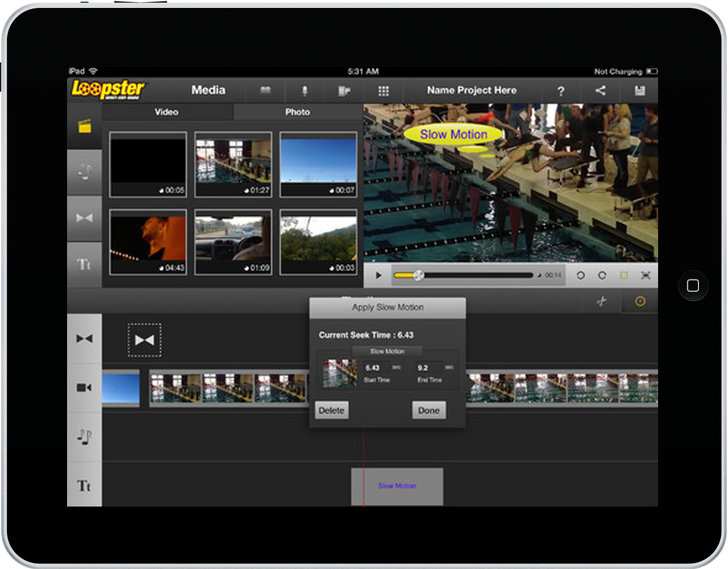Select the 01:27 swimming pool video thumbnail
The width and height of the screenshot is (728, 569).
233,164
